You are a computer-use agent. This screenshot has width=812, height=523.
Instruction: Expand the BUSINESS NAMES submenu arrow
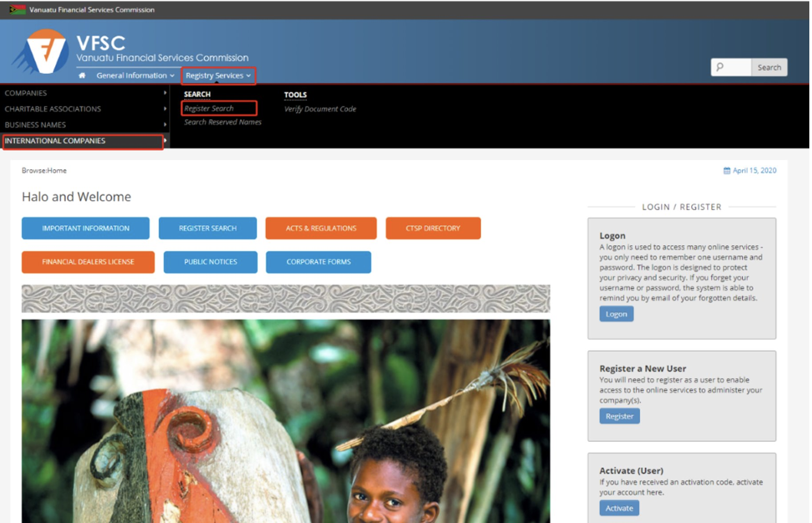(x=165, y=125)
